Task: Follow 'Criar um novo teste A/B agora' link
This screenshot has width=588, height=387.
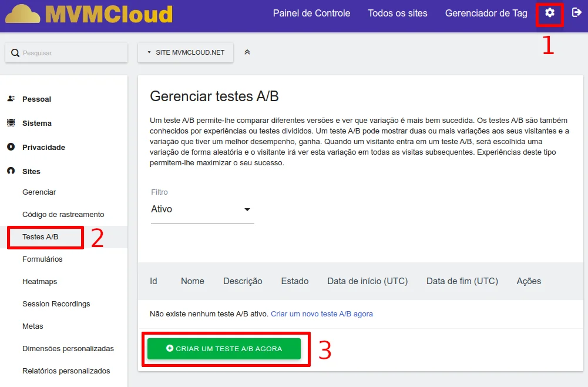Action: click(321, 314)
